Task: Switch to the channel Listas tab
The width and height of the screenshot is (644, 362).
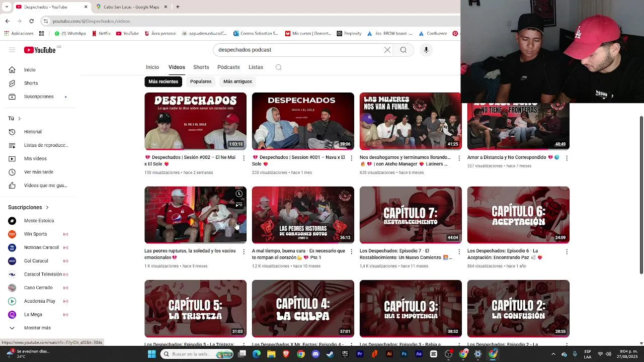Action: (x=256, y=67)
